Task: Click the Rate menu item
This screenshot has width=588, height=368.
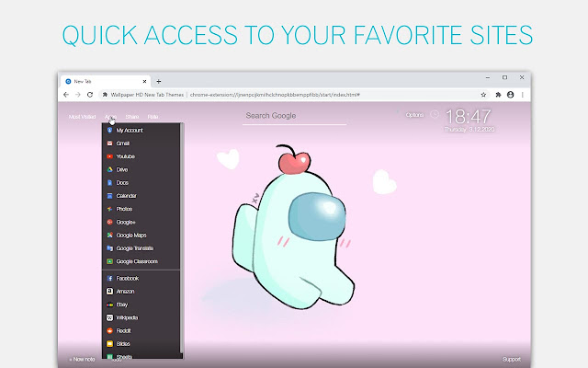Action: (x=153, y=117)
